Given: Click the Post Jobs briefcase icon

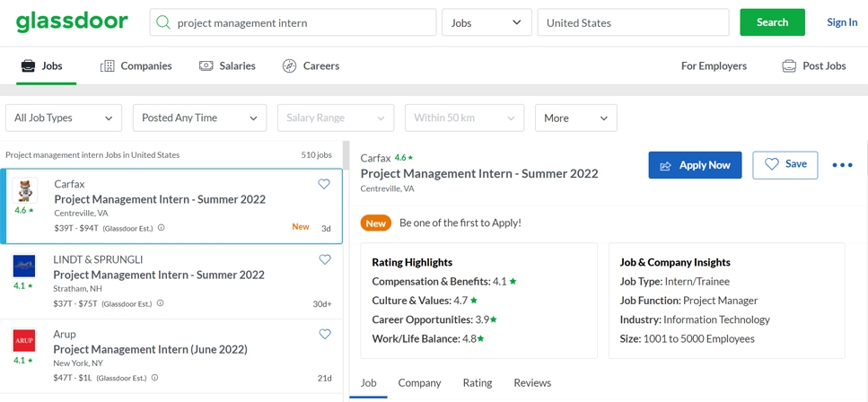Looking at the screenshot, I should tap(789, 66).
